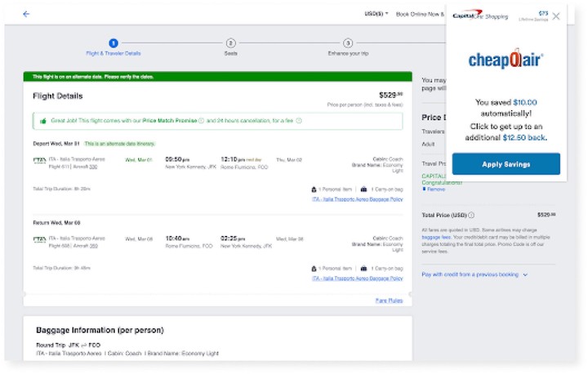Image resolution: width=588 pixels, height=374 pixels.
Task: Click the Capital One Shopping logo
Action: (480, 16)
